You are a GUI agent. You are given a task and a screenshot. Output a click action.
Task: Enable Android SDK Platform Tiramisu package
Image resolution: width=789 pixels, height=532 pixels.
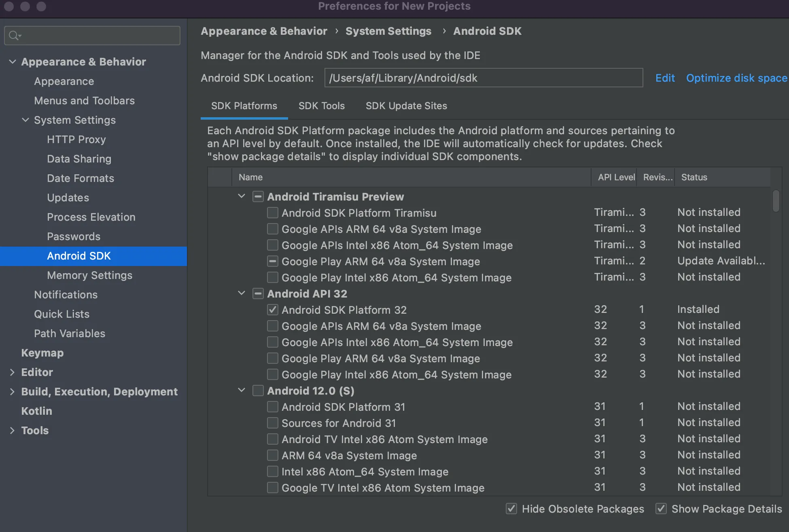coord(272,213)
